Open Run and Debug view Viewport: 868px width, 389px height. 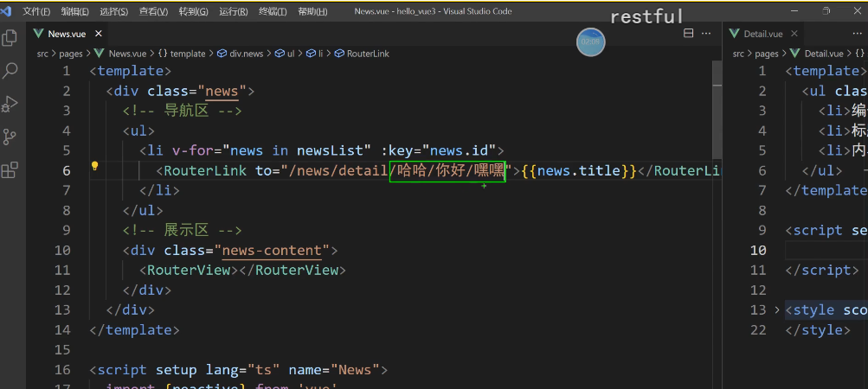10,104
